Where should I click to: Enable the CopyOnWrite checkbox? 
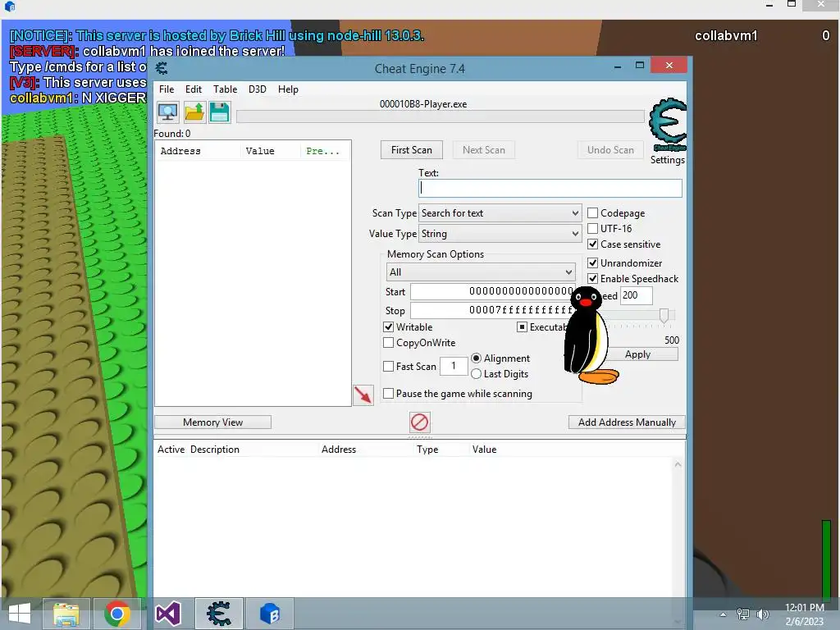point(388,342)
